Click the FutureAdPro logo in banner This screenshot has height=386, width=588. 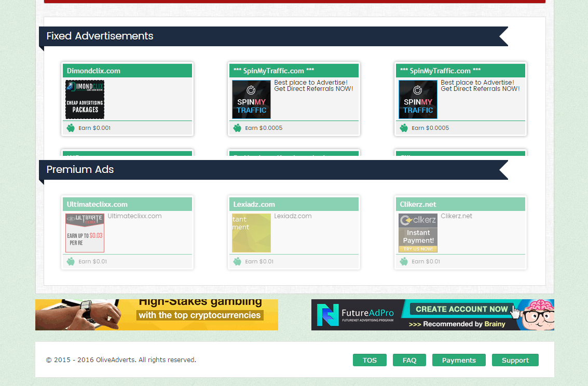[355, 315]
